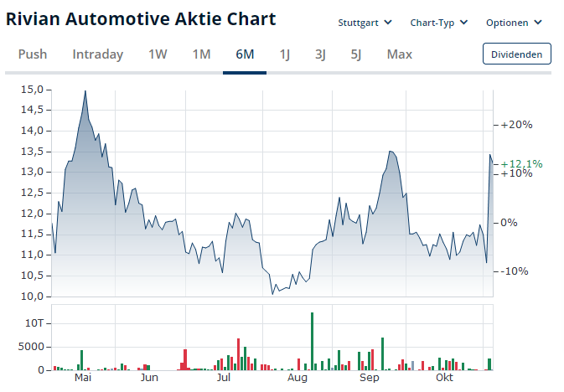Click the 0% axis label
The height and width of the screenshot is (392, 564).
[x=509, y=223]
